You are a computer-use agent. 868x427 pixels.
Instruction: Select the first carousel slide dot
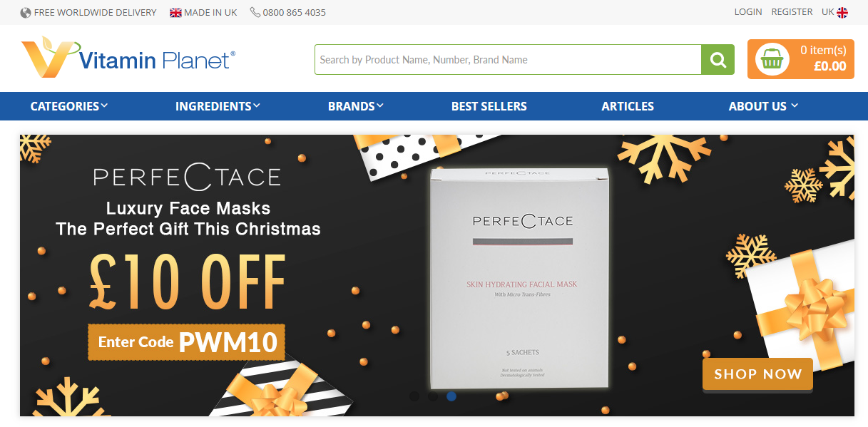click(414, 396)
